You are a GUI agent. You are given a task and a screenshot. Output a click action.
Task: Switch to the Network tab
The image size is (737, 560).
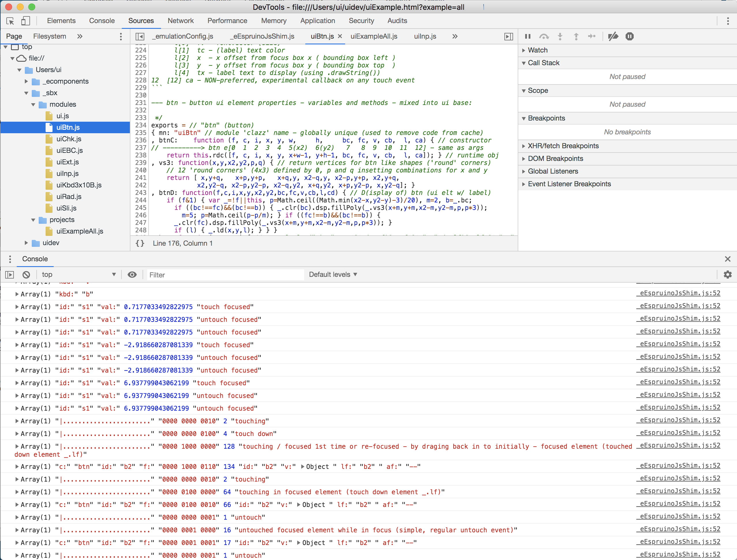point(180,21)
